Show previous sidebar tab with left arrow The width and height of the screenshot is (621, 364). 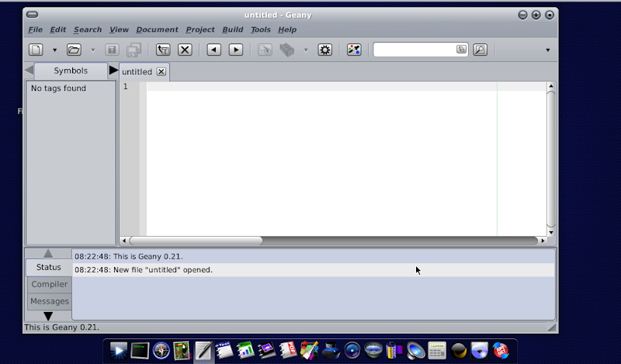(29, 71)
